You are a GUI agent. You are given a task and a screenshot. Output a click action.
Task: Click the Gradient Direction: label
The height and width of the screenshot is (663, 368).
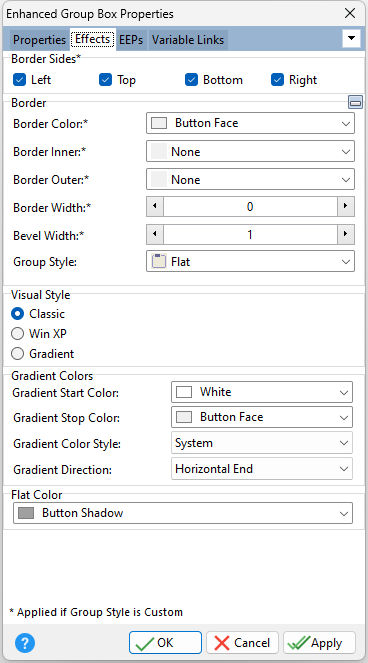pos(62,469)
